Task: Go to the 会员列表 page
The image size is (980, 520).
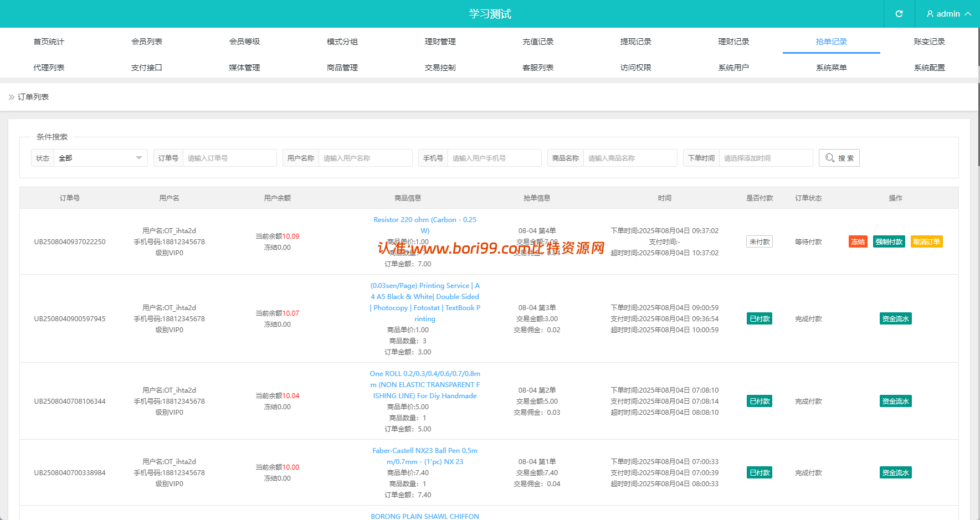Action: click(147, 42)
